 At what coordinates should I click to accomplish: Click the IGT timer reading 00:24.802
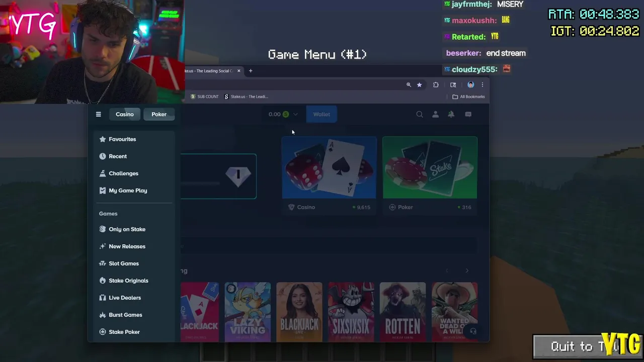click(595, 31)
